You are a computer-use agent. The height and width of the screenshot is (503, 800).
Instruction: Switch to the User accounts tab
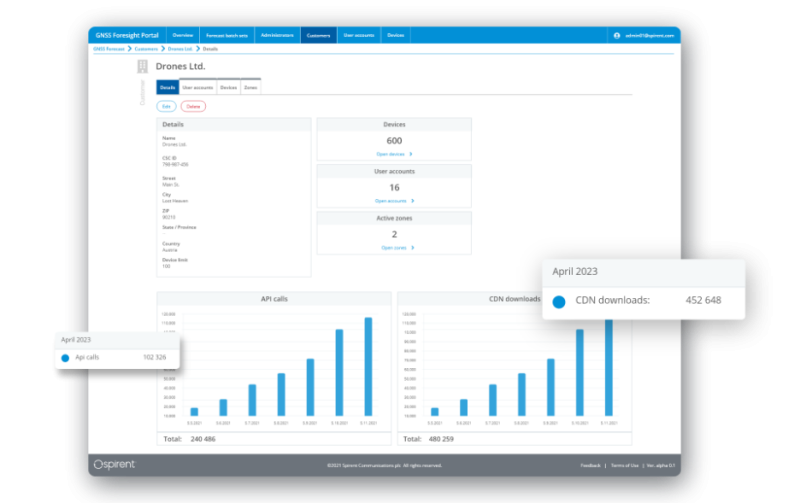197,87
